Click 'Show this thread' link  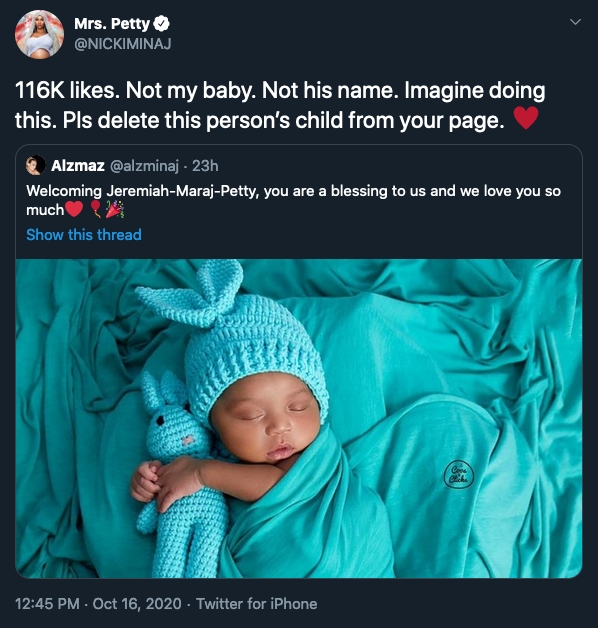84,235
